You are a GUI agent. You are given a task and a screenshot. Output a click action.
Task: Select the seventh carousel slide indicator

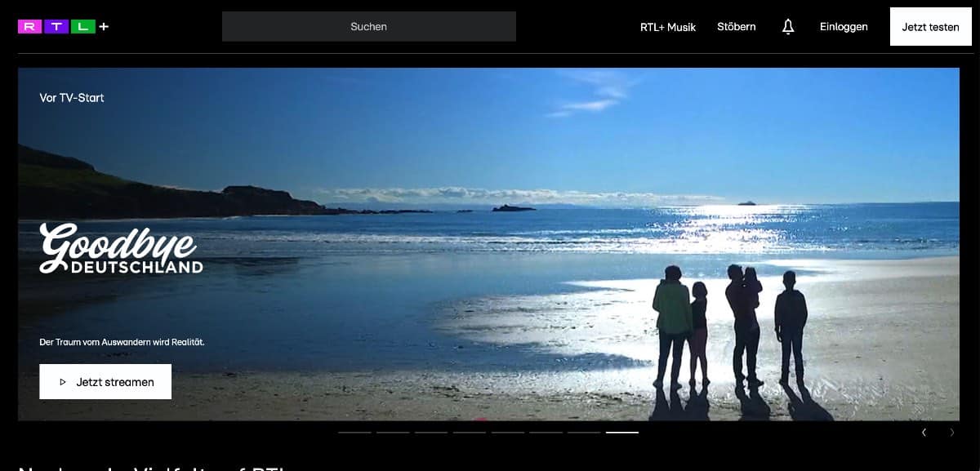tap(585, 432)
